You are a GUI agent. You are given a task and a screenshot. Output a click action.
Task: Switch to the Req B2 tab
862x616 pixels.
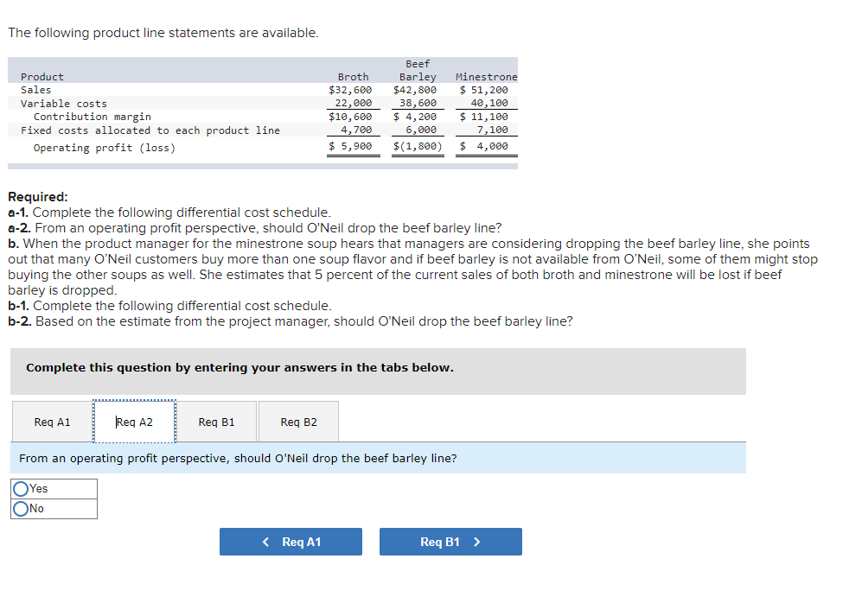(298, 422)
